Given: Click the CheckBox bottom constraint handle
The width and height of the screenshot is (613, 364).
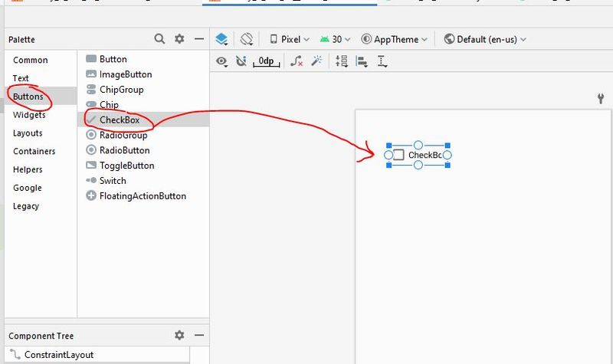Looking at the screenshot, I should coord(418,166).
